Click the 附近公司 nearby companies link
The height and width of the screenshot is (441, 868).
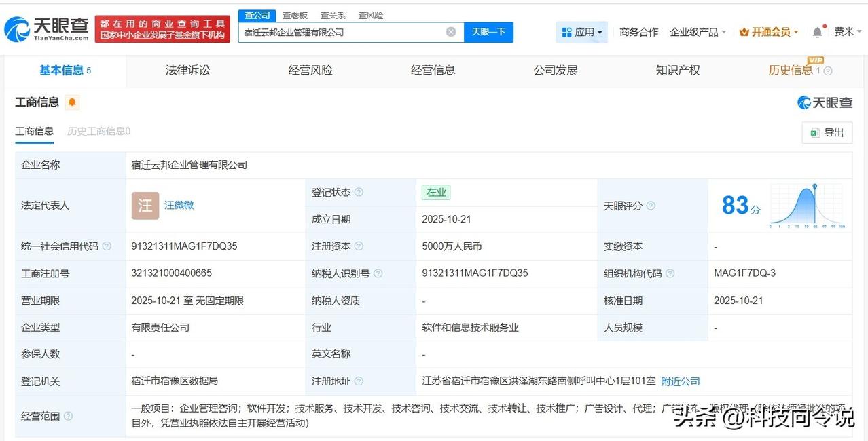pyautogui.click(x=680, y=381)
